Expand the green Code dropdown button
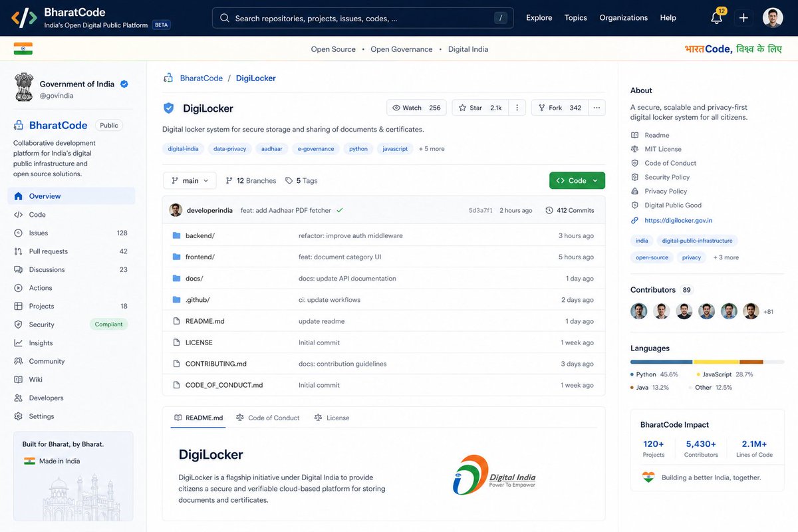798x532 pixels. (577, 180)
